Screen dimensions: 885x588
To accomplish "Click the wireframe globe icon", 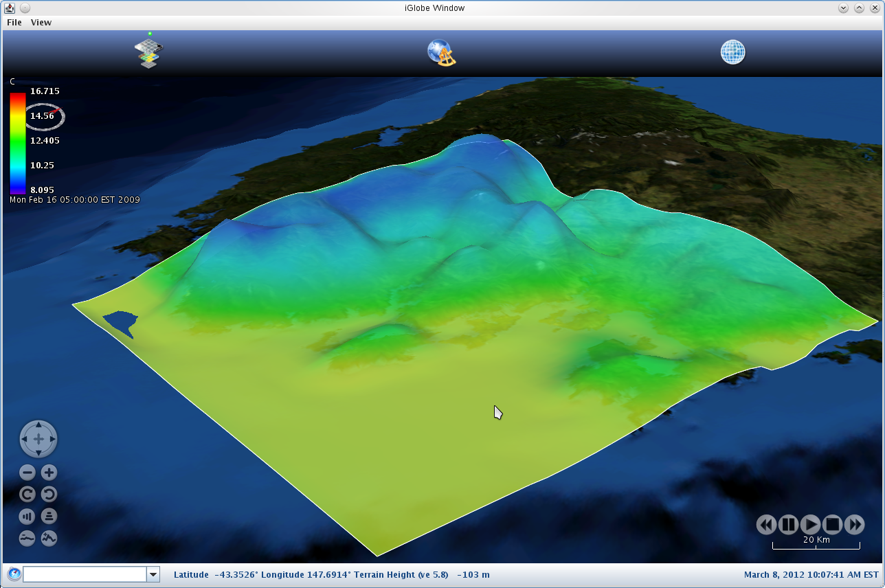I will click(x=732, y=52).
